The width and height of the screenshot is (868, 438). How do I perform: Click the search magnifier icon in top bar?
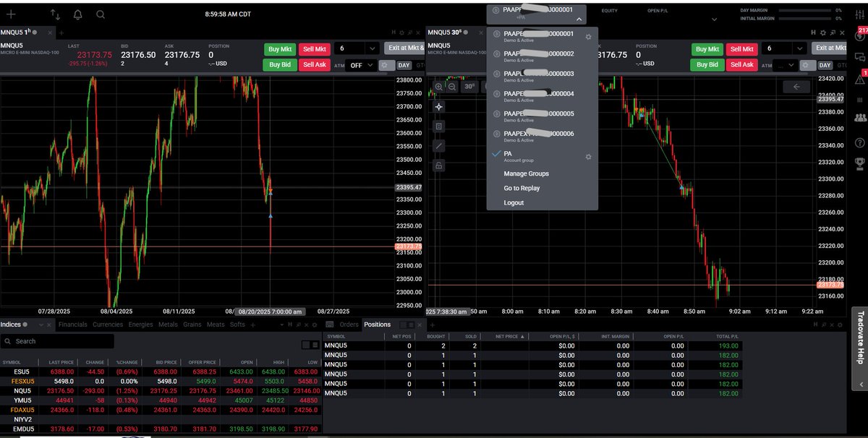click(100, 14)
